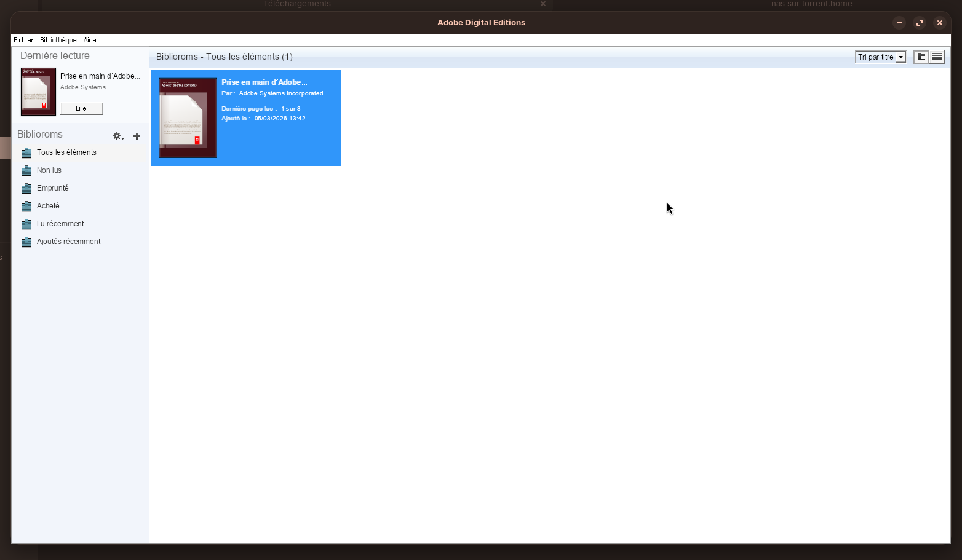Switch to thumbnail view of library
The height and width of the screenshot is (560, 962).
tap(921, 57)
